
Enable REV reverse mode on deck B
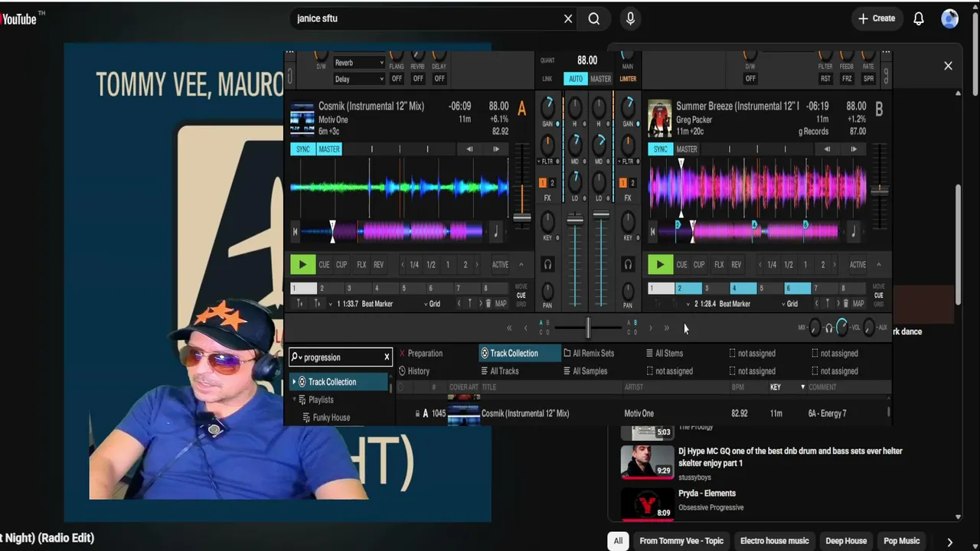click(736, 265)
